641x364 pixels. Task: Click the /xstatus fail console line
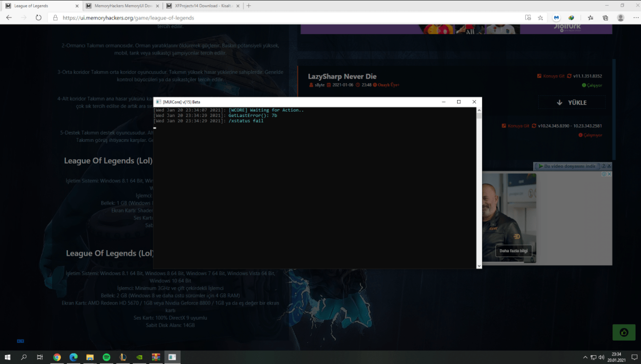(x=209, y=121)
